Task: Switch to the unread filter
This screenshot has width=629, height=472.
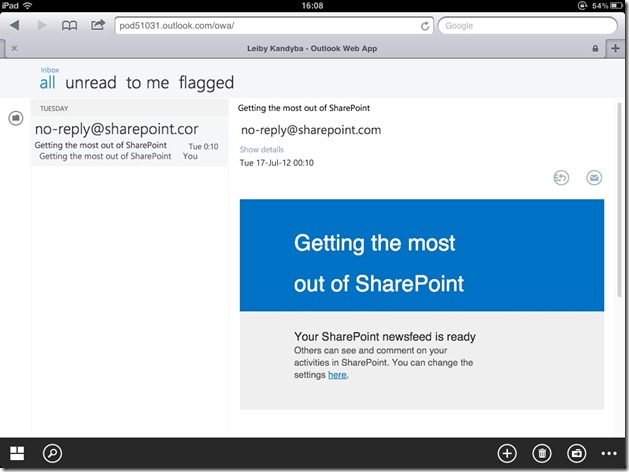Action: pos(91,83)
